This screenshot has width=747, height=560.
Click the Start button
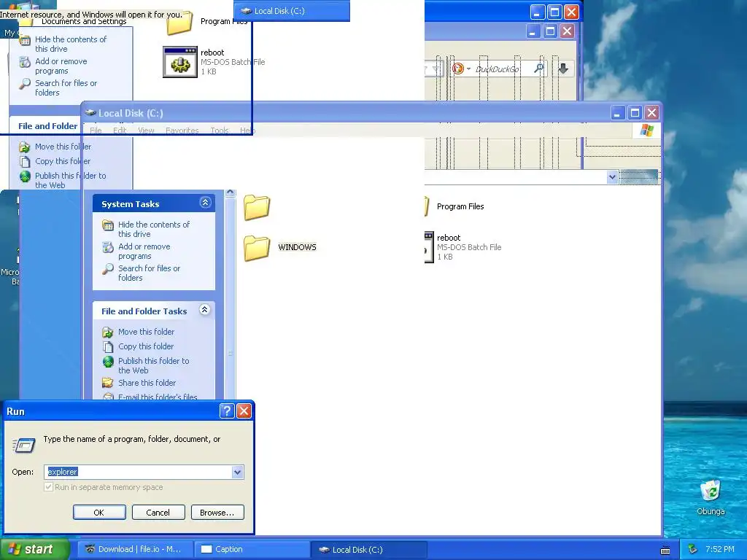[34, 549]
